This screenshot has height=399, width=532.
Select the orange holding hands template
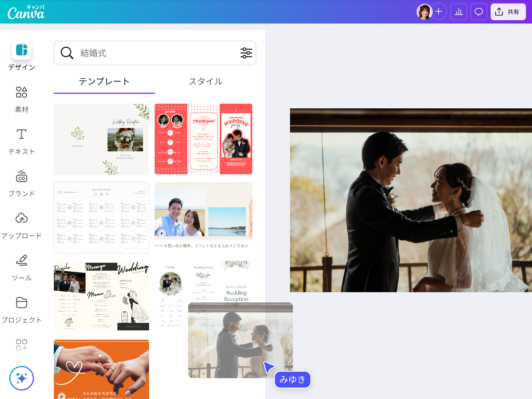tap(101, 369)
